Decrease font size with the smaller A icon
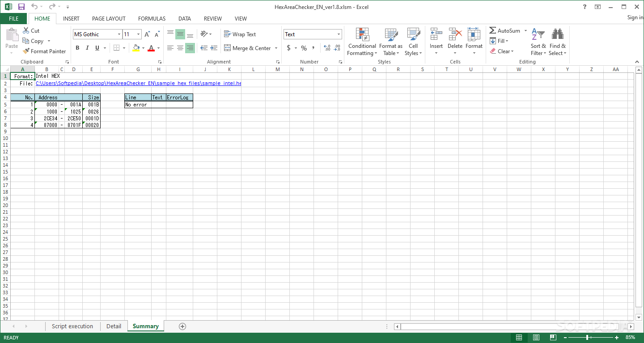Screen dimensions: 644x343 (157, 34)
